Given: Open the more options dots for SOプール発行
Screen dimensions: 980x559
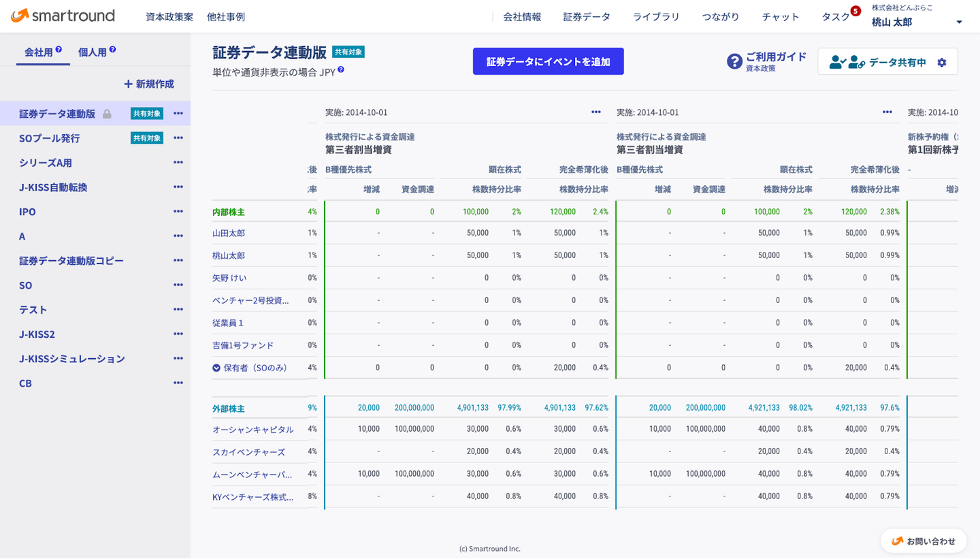Looking at the screenshot, I should pos(178,138).
